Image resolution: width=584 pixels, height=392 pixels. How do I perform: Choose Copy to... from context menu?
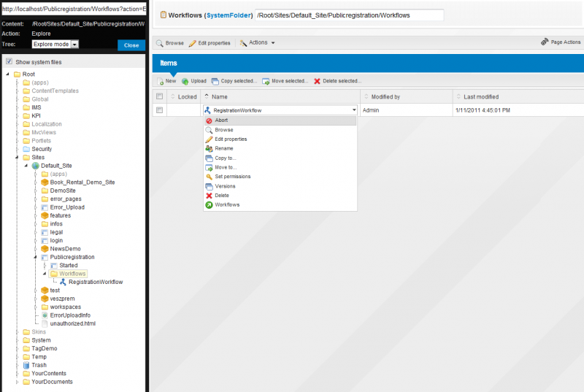coord(280,158)
